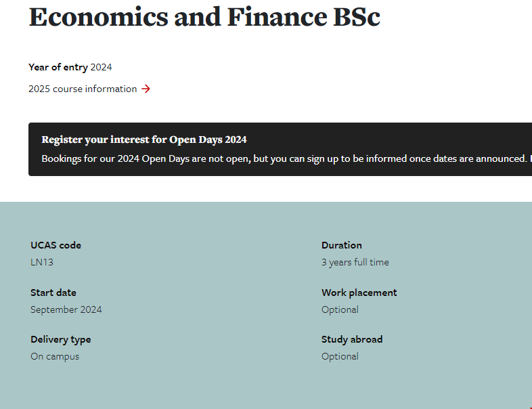
Task: Select the LN13 UCAS code value
Action: 42,262
